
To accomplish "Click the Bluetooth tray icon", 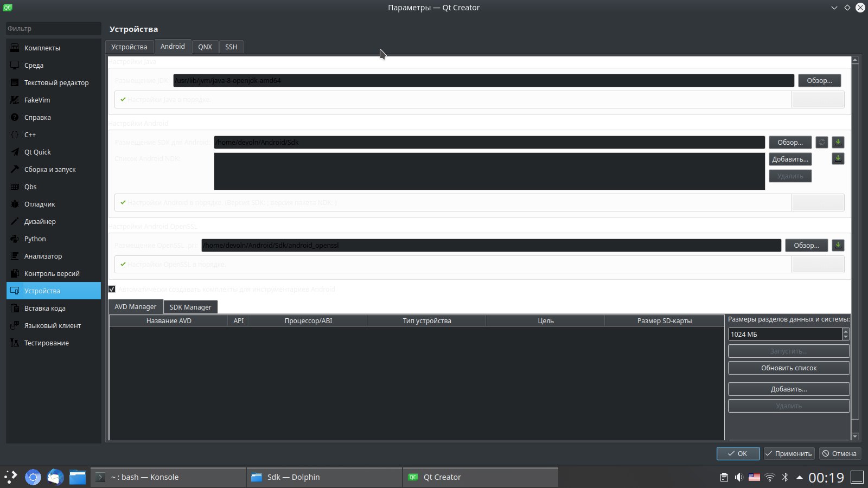I will 784,477.
